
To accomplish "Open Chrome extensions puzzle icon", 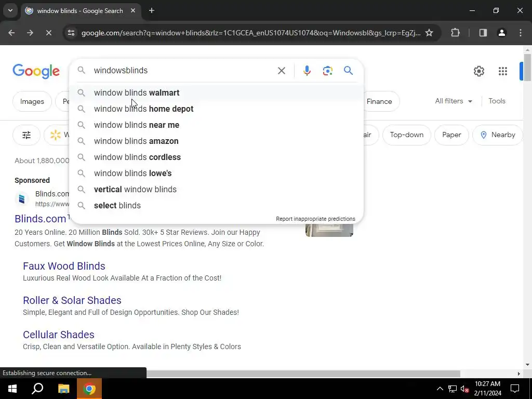I will click(x=455, y=33).
